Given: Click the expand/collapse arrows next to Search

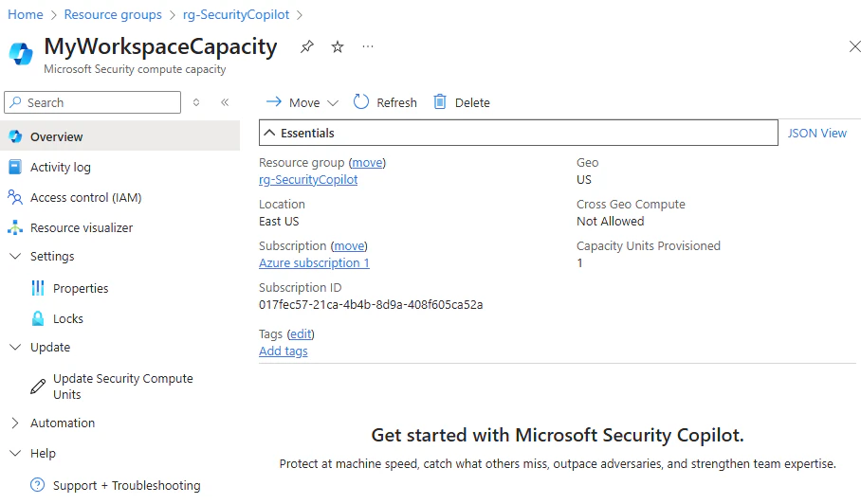Looking at the screenshot, I should point(196,102).
